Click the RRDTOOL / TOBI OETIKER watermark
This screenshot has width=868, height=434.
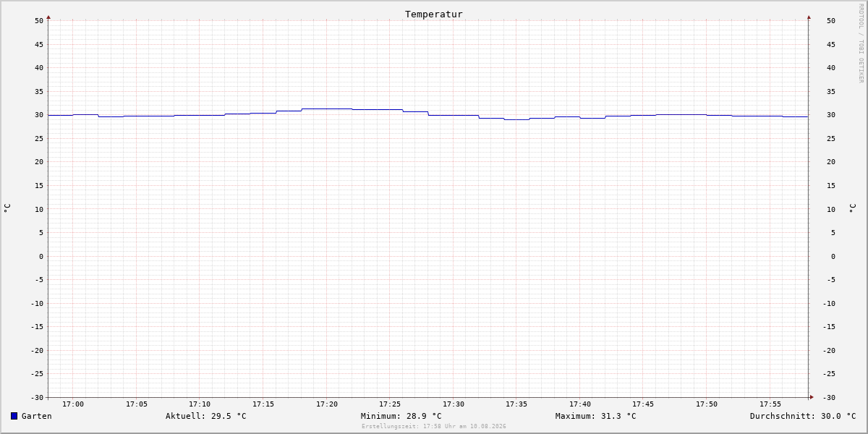point(861,43)
